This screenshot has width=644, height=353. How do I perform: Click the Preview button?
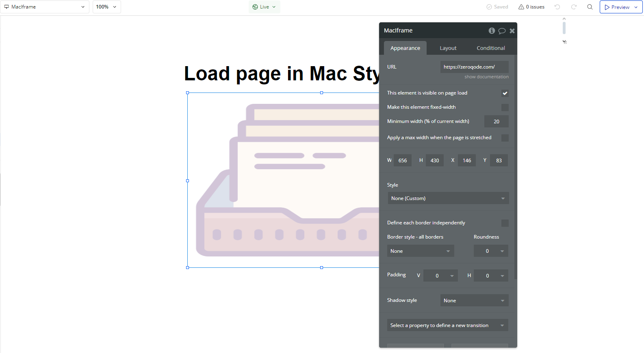[x=617, y=7]
